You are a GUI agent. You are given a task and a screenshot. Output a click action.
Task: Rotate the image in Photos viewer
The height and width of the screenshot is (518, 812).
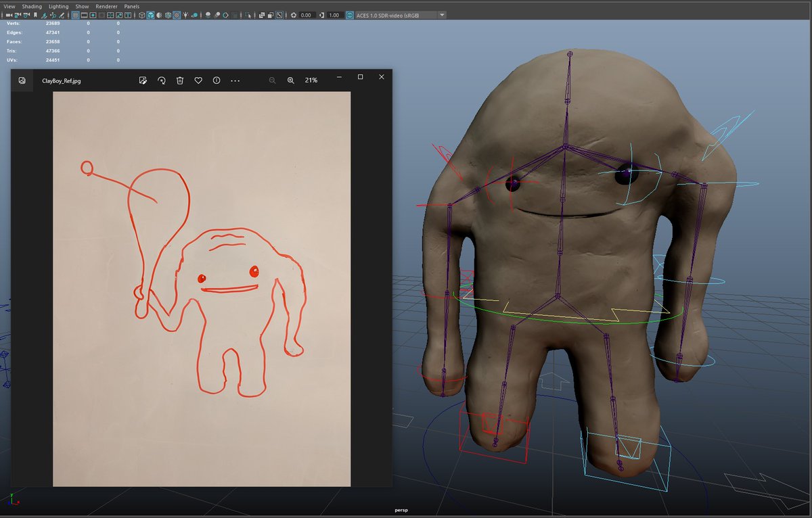[x=162, y=80]
